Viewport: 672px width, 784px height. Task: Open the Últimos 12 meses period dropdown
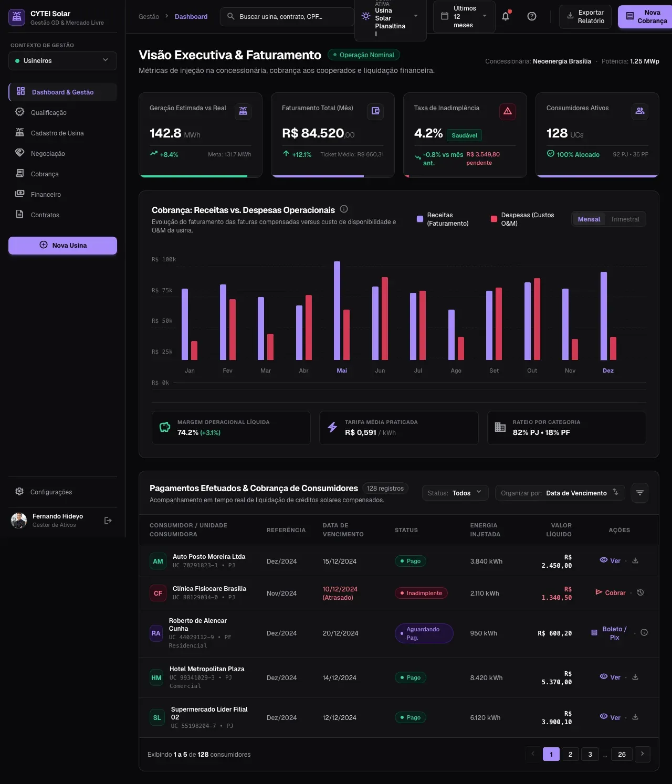[x=464, y=17]
